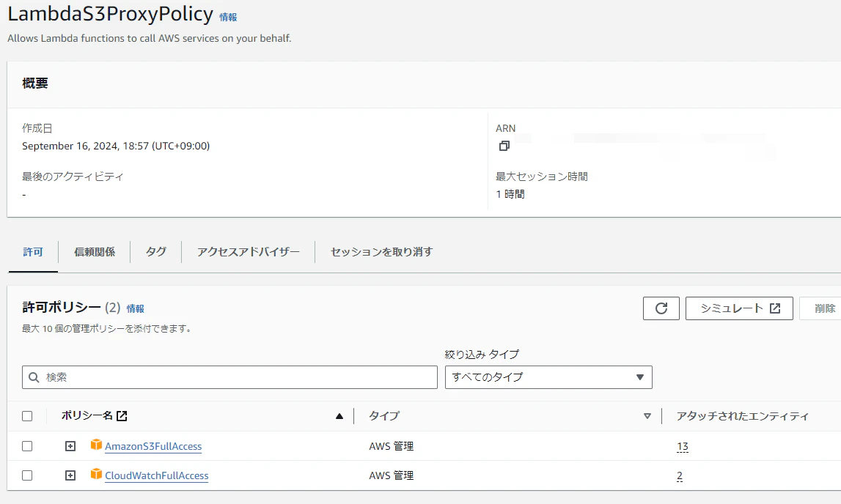
Task: Open the すべてのタイプ filter dropdown
Action: 548,377
